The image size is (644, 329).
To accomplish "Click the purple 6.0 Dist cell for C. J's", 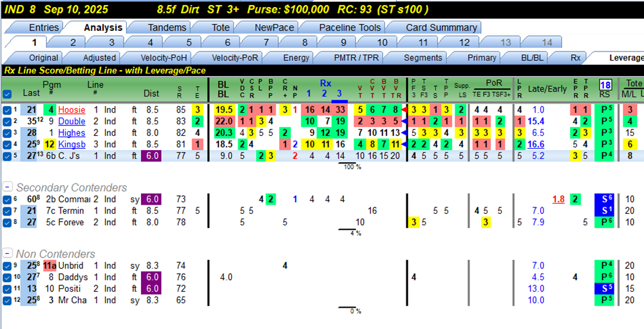I will (151, 156).
